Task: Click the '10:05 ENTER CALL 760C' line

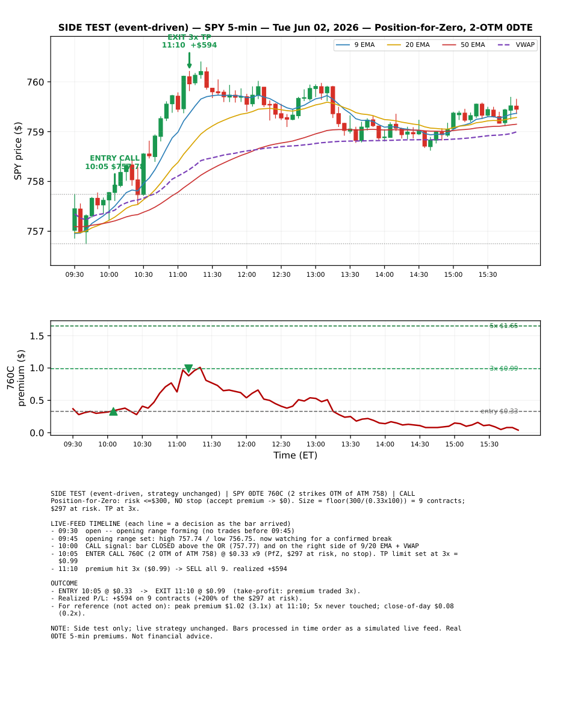Action: click(x=254, y=558)
